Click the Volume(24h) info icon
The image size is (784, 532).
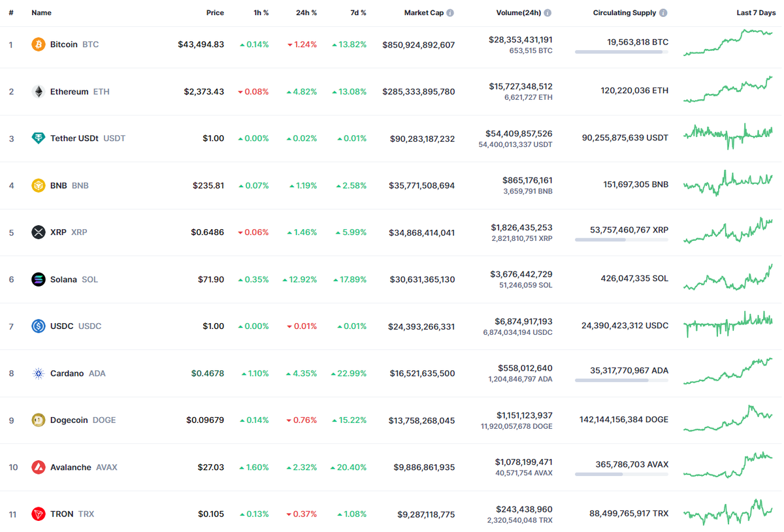tap(547, 13)
